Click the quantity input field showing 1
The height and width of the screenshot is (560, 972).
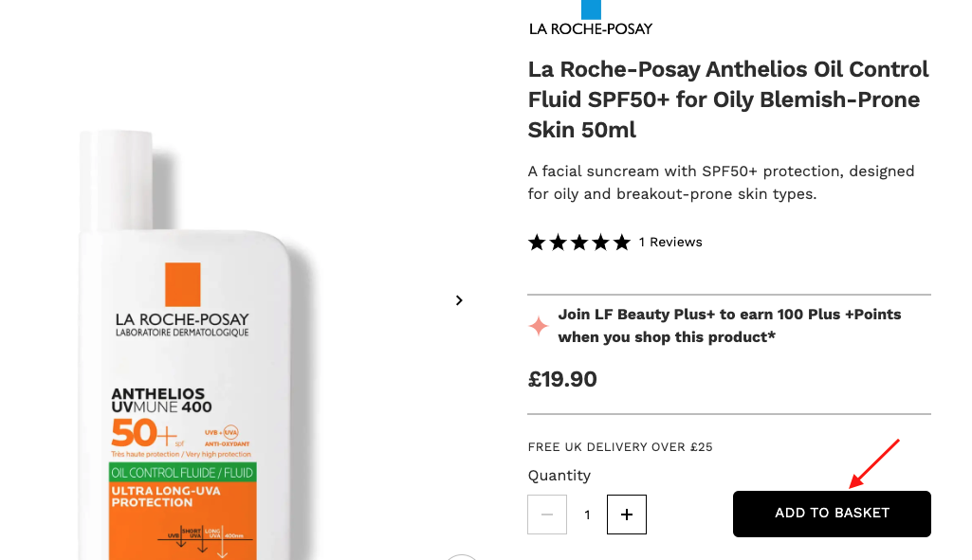(x=587, y=515)
